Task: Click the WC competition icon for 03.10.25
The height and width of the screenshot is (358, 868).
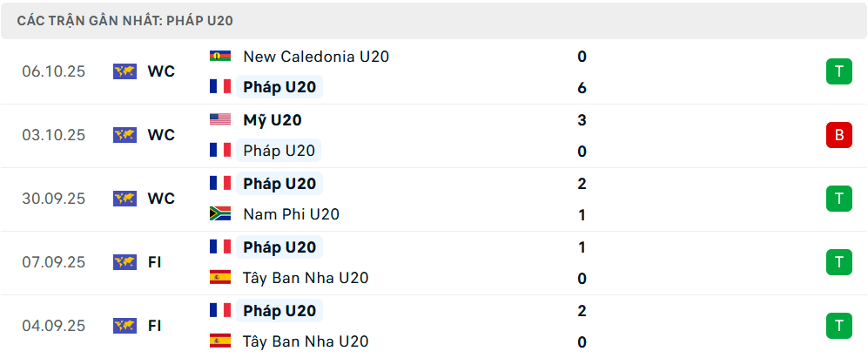Action: [x=124, y=135]
